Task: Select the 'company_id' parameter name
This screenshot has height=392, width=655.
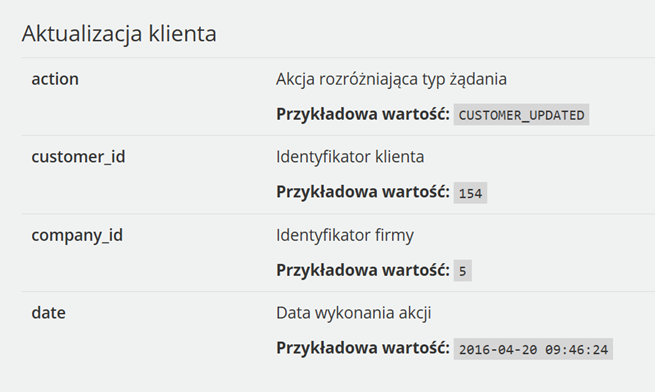Action: pos(77,235)
